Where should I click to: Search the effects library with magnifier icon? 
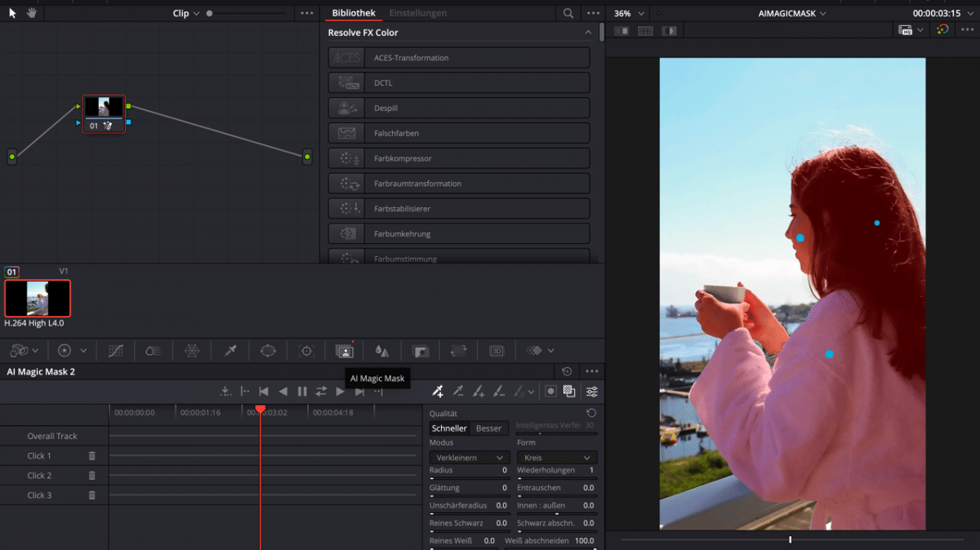(568, 14)
